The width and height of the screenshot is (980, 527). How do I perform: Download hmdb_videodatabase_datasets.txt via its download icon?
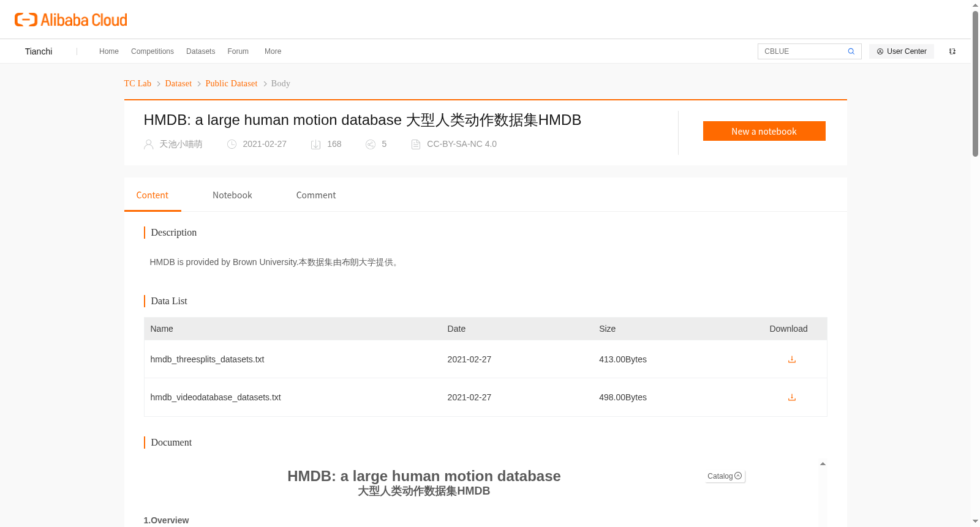[791, 397]
